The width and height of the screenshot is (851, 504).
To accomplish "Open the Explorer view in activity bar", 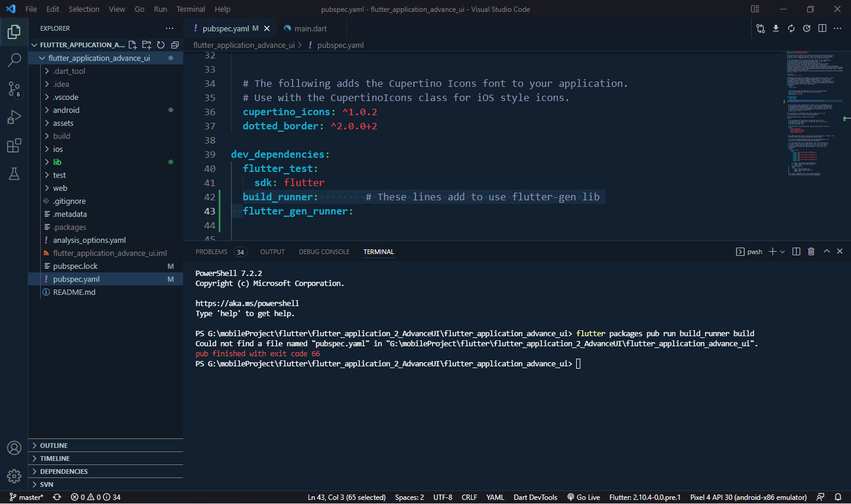I will [x=14, y=31].
